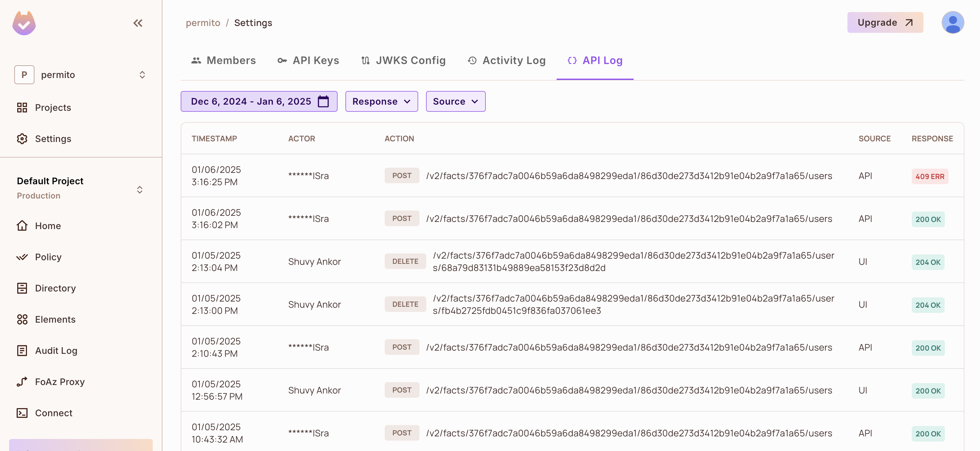Open the Audit Log

tap(56, 351)
